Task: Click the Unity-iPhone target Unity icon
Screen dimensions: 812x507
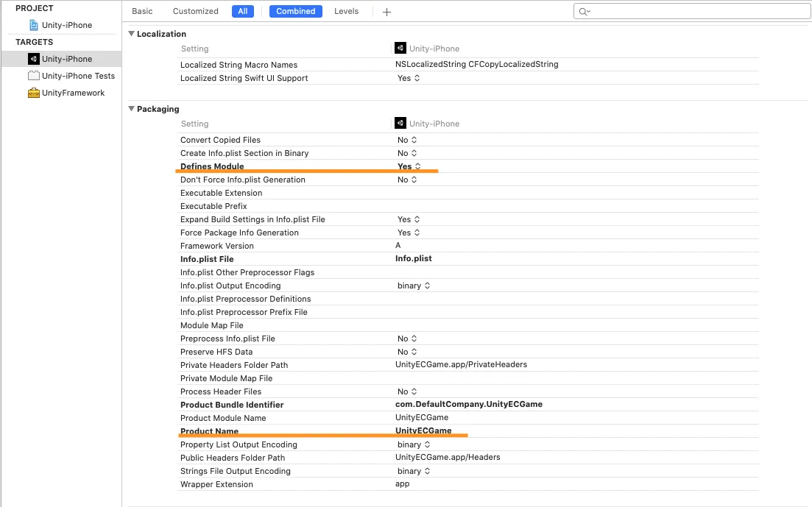Action: [34, 59]
